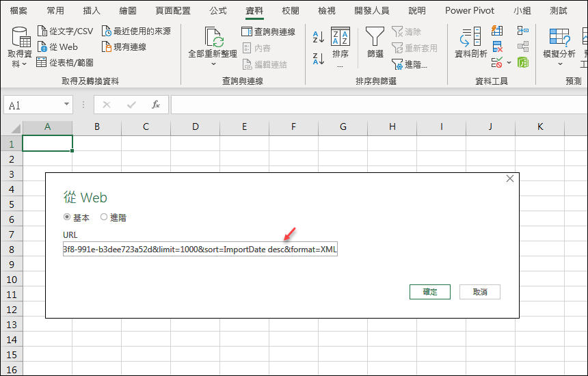Select the 基本 radio button
Screen dimensions: 588x376
click(x=67, y=217)
